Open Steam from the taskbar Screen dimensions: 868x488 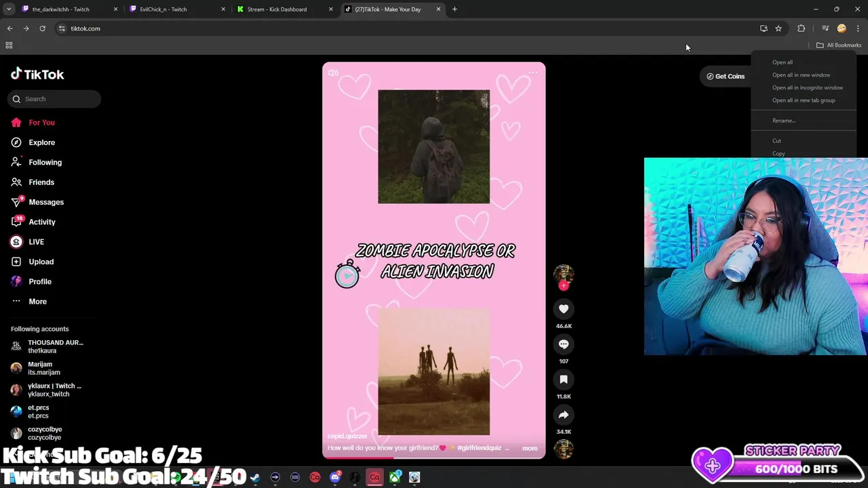(x=255, y=477)
